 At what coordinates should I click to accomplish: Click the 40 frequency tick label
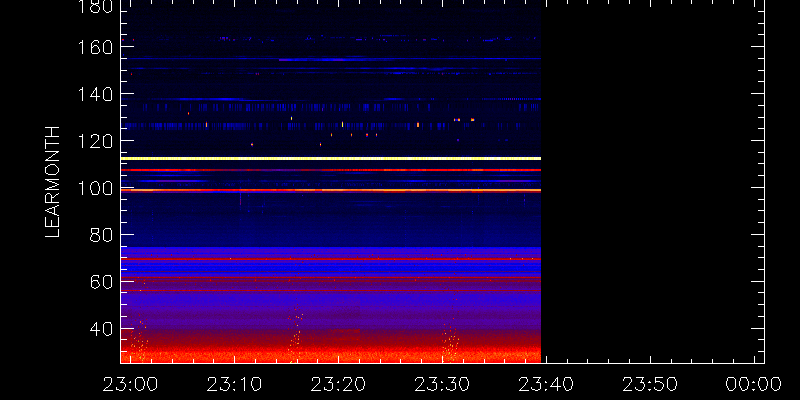102,329
